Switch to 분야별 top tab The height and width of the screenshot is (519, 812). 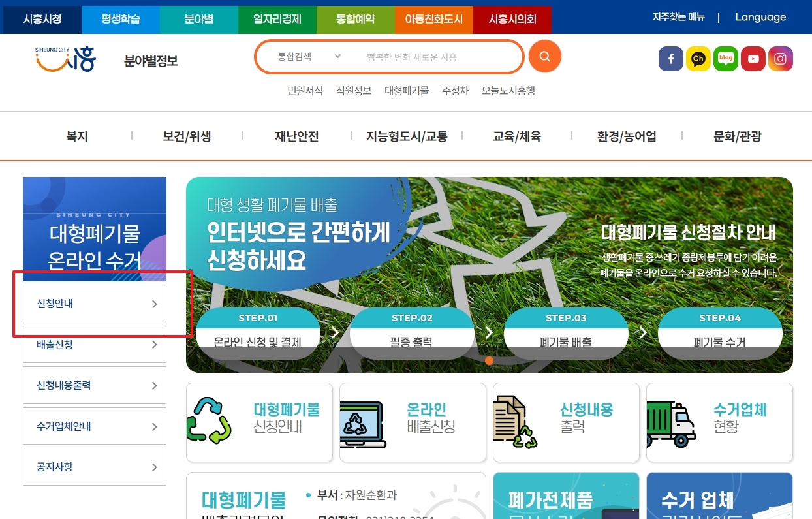pyautogui.click(x=199, y=19)
